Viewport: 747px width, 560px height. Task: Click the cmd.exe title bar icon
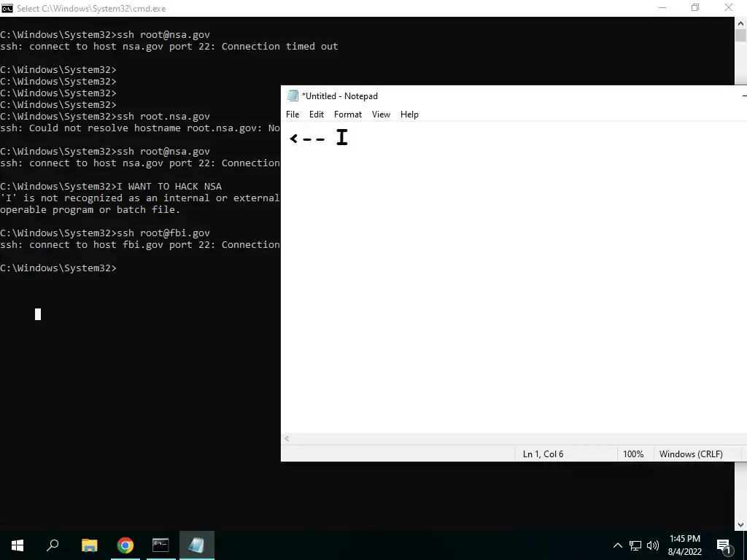7,8
